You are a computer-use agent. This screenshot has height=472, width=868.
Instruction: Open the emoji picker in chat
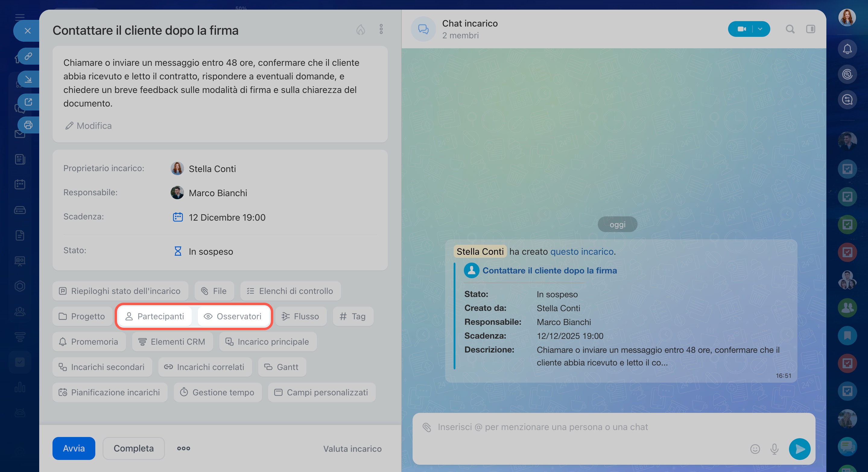(x=755, y=449)
